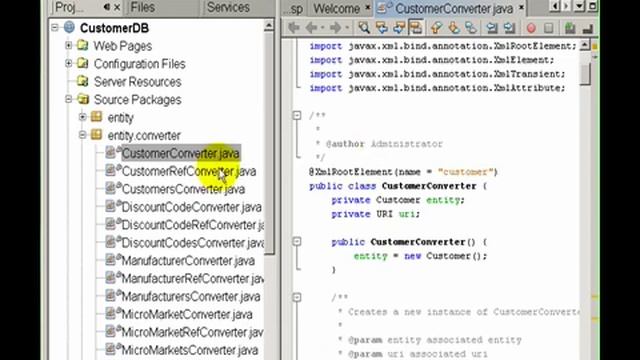640x360 pixels.
Task: Click the ManufacturerConverter.java file icon
Action: coord(111,259)
